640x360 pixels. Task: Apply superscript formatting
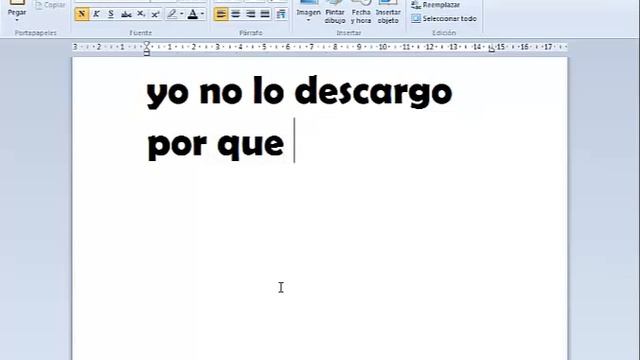pos(155,14)
